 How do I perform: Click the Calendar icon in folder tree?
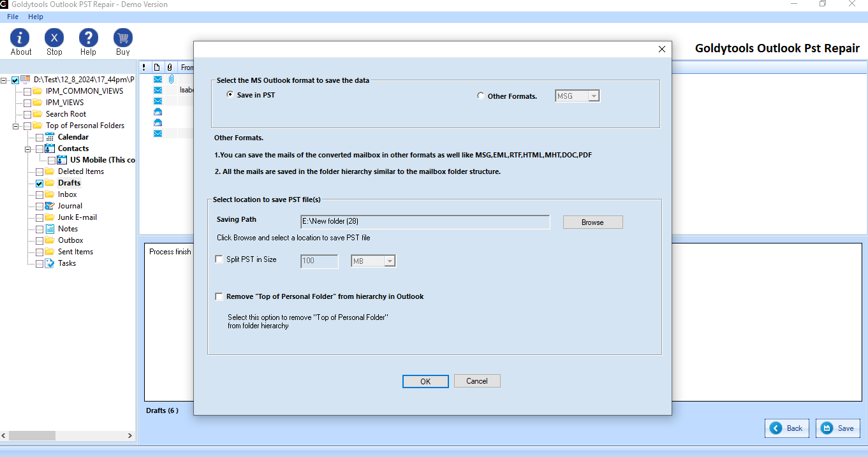(50, 137)
